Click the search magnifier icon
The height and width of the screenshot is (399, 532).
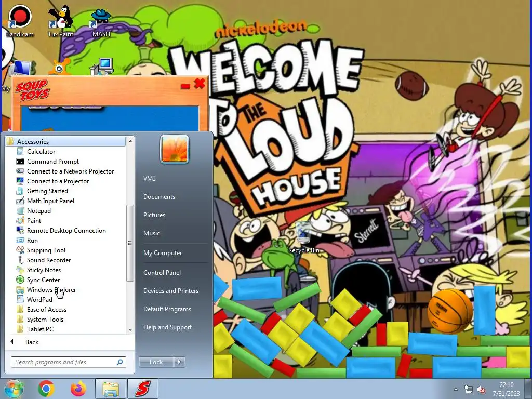[119, 362]
